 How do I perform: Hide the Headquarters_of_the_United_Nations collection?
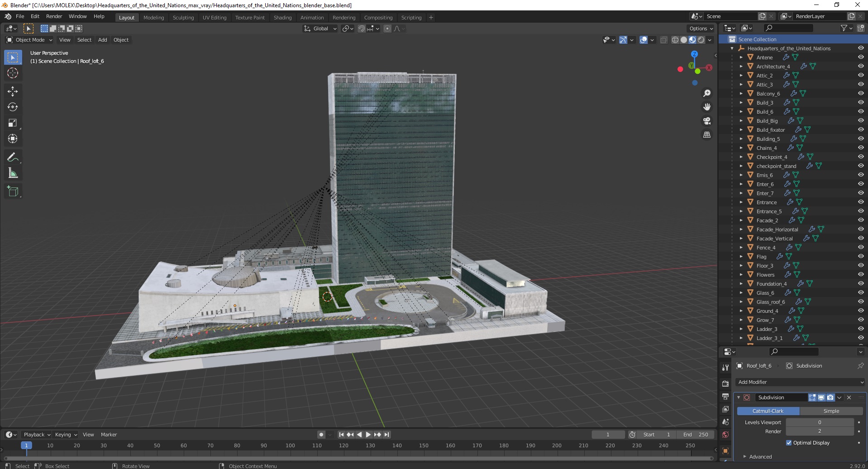(861, 48)
